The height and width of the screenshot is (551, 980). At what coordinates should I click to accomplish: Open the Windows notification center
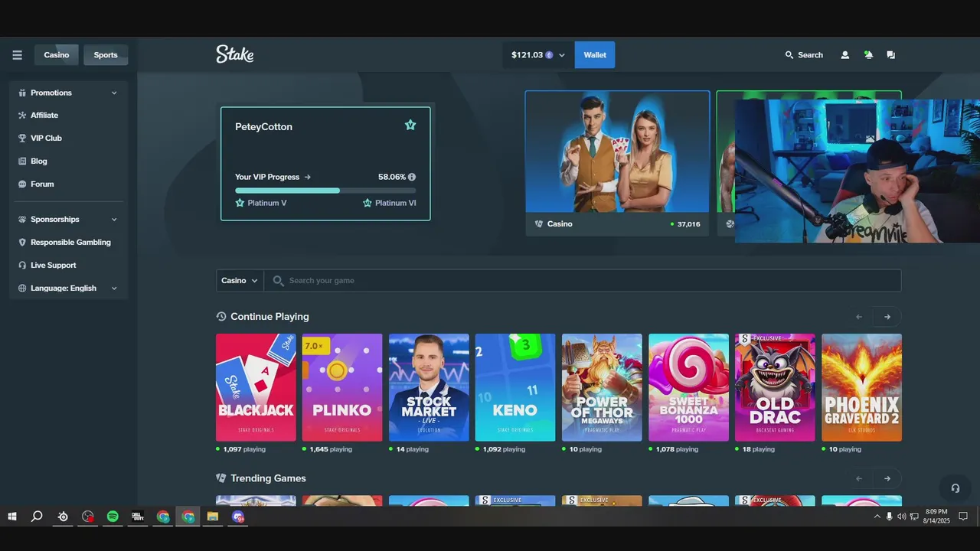click(x=963, y=517)
